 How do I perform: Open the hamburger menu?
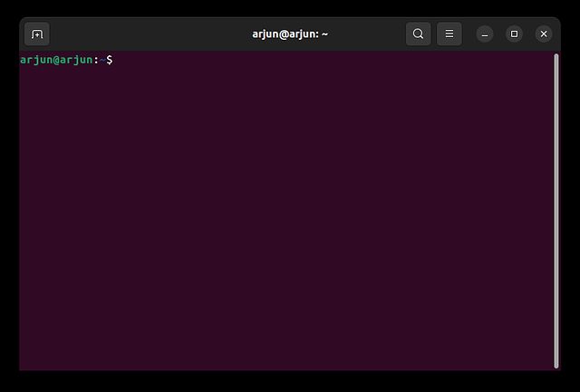click(x=449, y=34)
